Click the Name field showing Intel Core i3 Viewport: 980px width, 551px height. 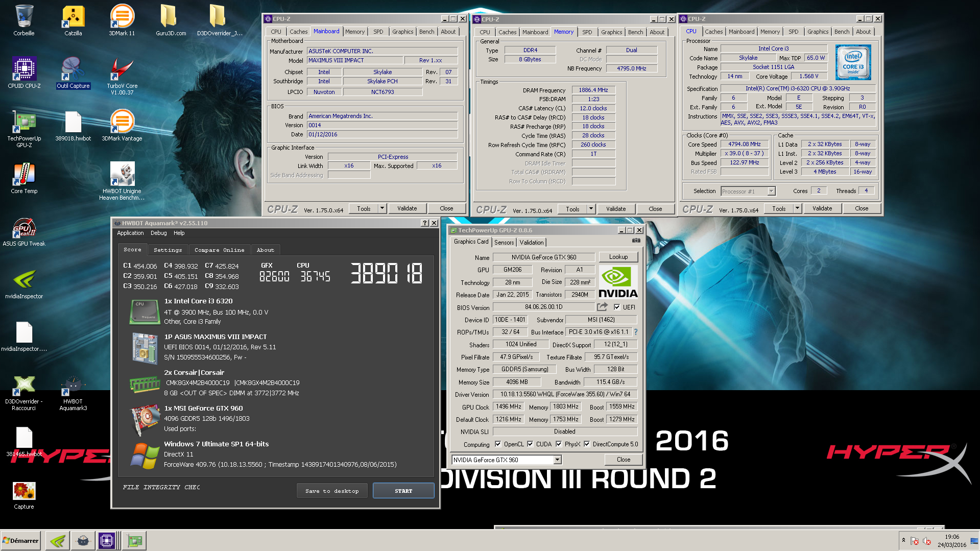pyautogui.click(x=773, y=49)
